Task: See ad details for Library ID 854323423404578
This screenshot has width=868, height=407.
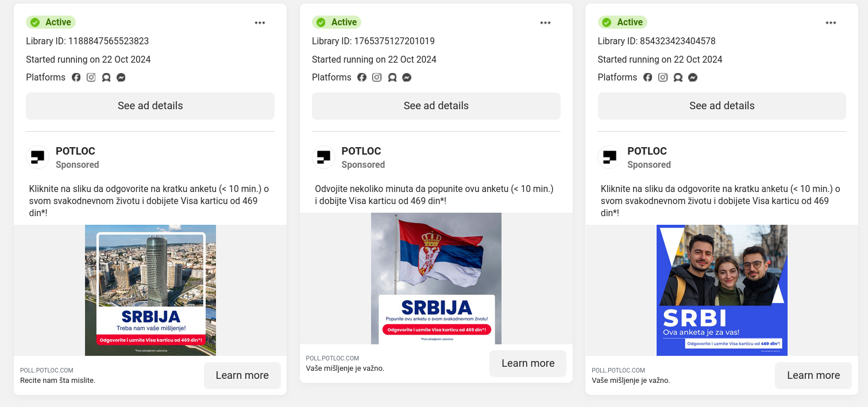Action: 722,106
